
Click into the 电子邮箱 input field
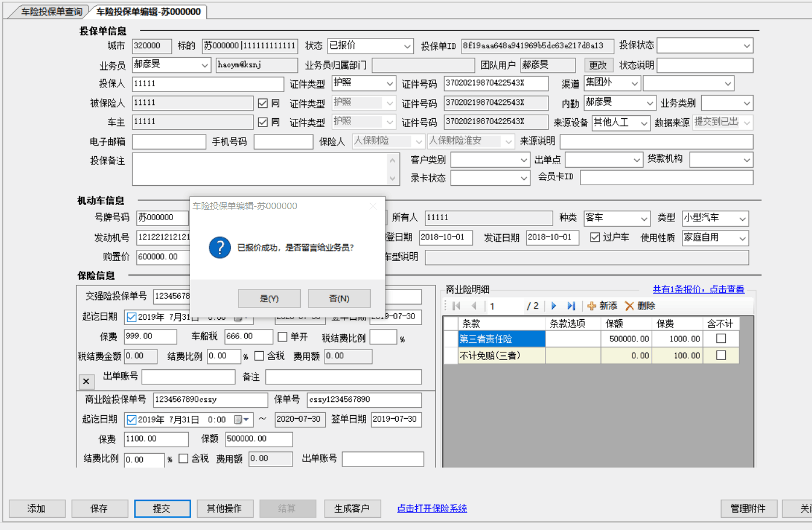pos(169,142)
